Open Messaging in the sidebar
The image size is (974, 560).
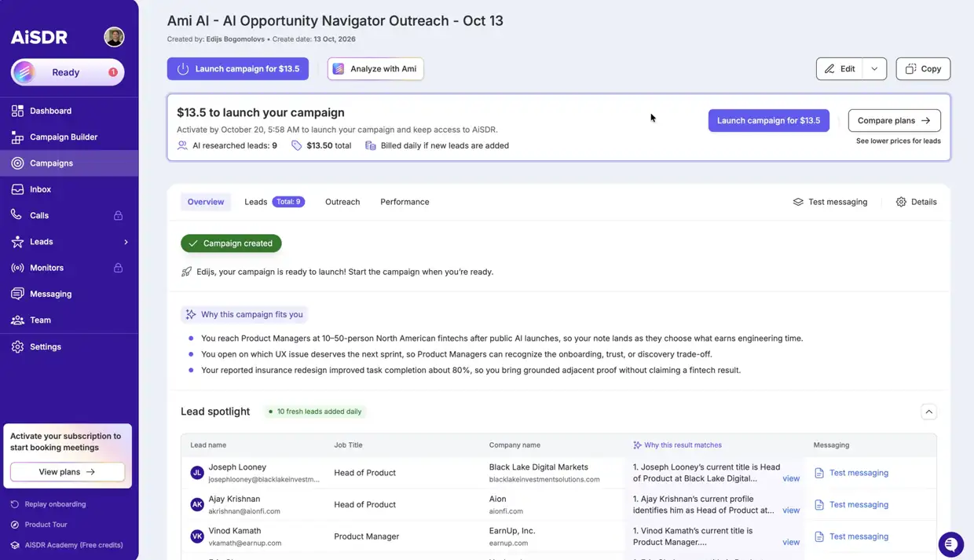click(69, 294)
